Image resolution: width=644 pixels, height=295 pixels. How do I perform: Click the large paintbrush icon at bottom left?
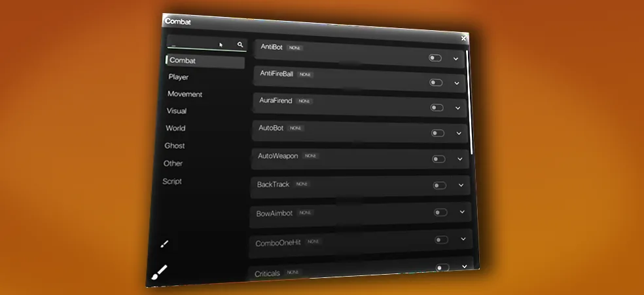160,273
